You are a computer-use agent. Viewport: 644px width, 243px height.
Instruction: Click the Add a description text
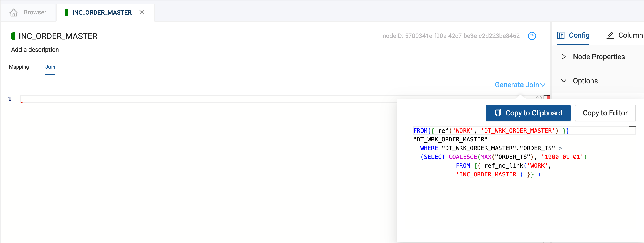(x=35, y=50)
